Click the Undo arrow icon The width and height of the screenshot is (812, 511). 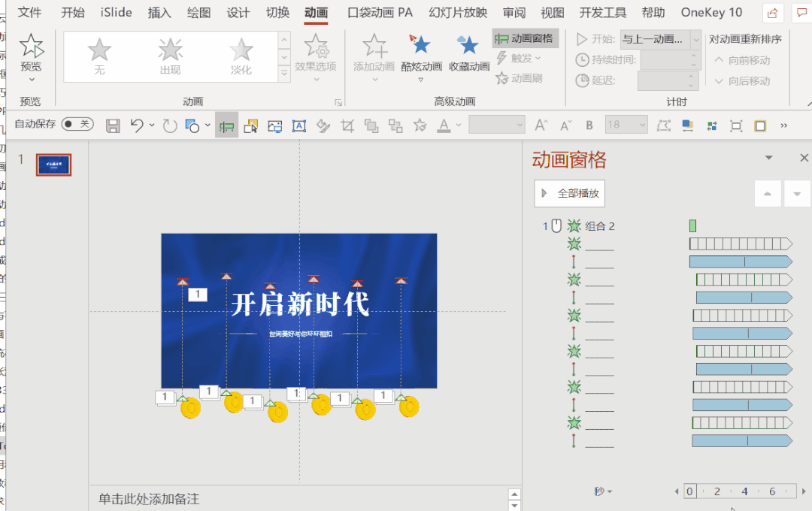136,125
